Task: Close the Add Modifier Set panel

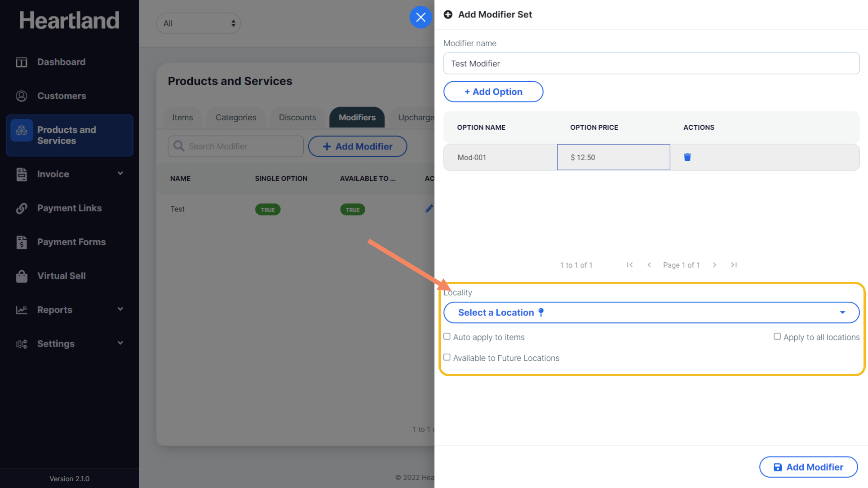Action: click(x=421, y=17)
